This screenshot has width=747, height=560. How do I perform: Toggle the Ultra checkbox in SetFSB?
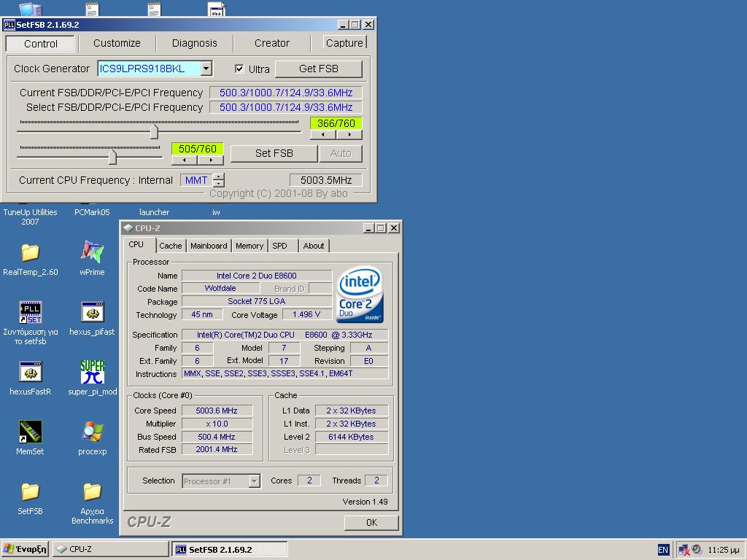(x=239, y=69)
